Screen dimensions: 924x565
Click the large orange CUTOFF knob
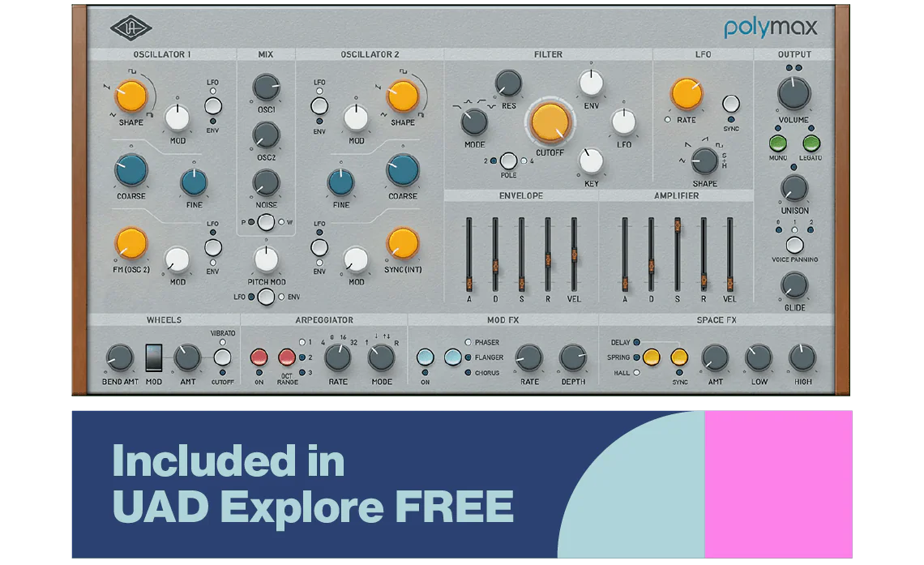click(550, 122)
